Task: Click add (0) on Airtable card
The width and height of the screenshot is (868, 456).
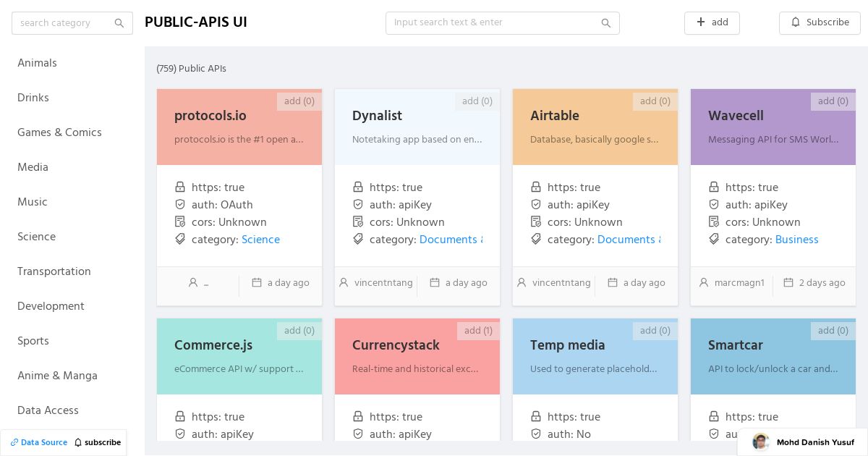Action: 655,101
